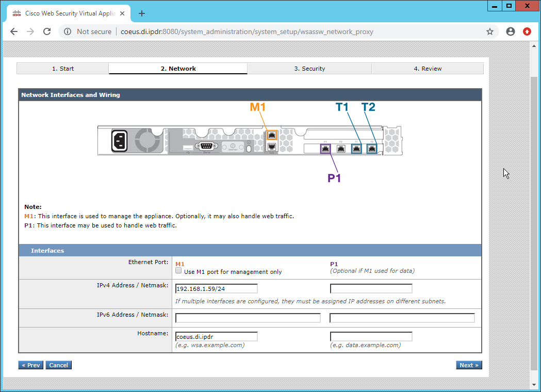Click the site information icon in address bar
The height and width of the screenshot is (392, 541).
coord(68,32)
